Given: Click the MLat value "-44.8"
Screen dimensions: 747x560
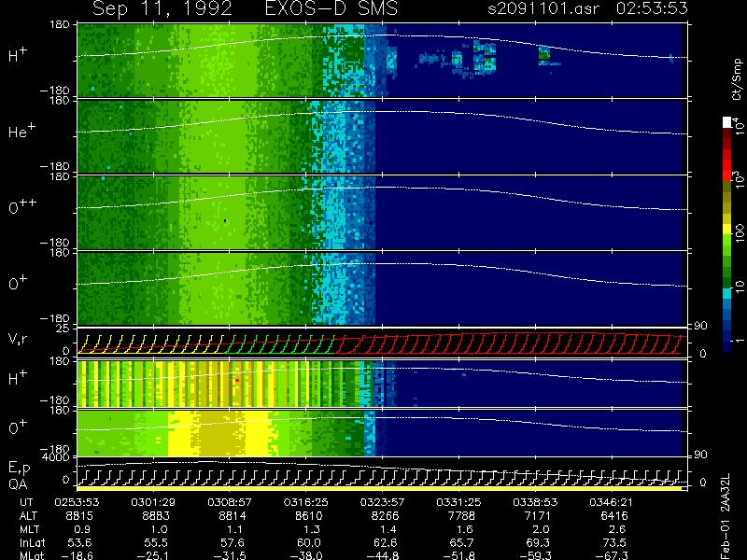Looking at the screenshot, I should [383, 555].
